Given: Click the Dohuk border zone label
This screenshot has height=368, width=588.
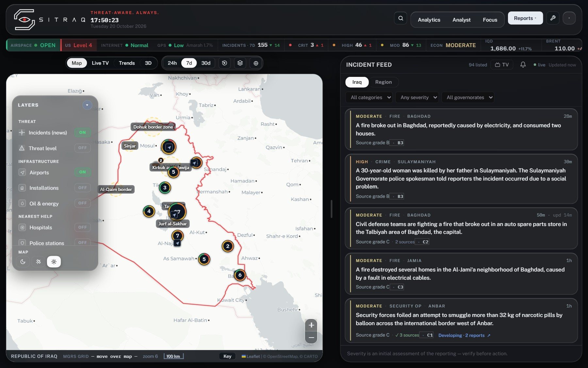Looking at the screenshot, I should click(153, 127).
